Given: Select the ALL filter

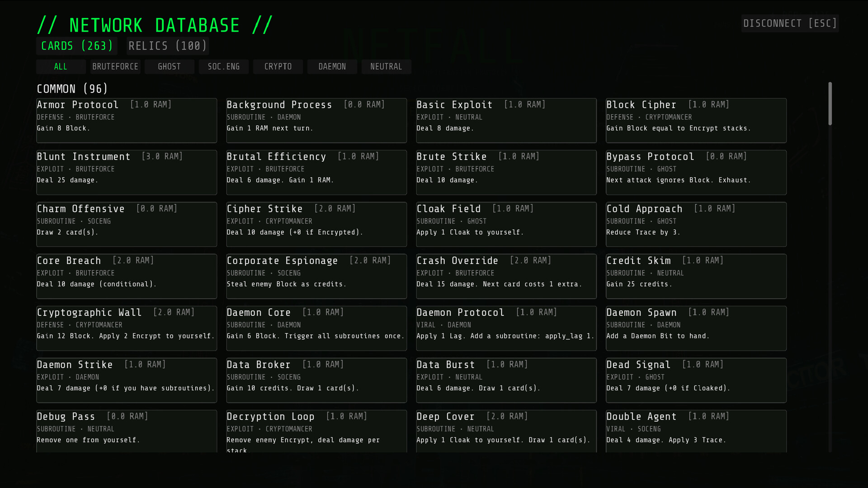Looking at the screenshot, I should click(61, 67).
